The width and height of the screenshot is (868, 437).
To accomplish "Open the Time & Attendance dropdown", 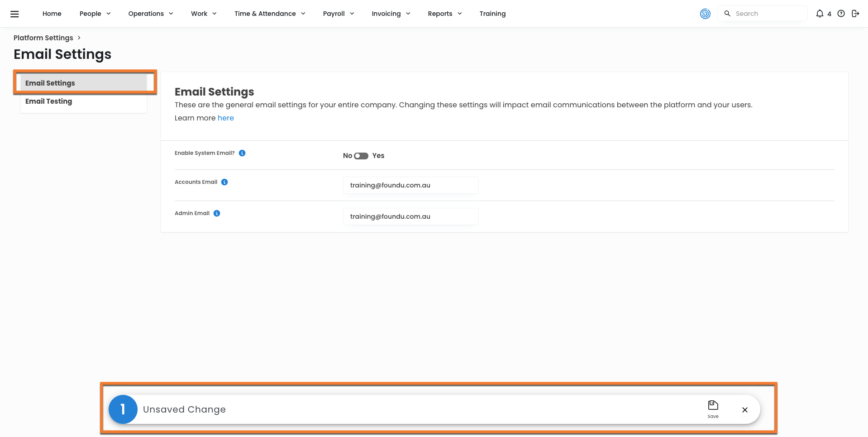I will coord(269,14).
